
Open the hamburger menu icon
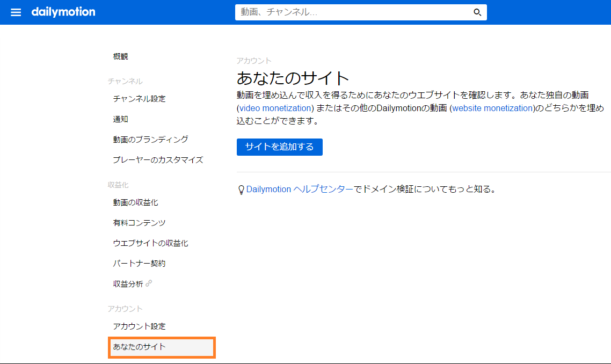(x=16, y=12)
